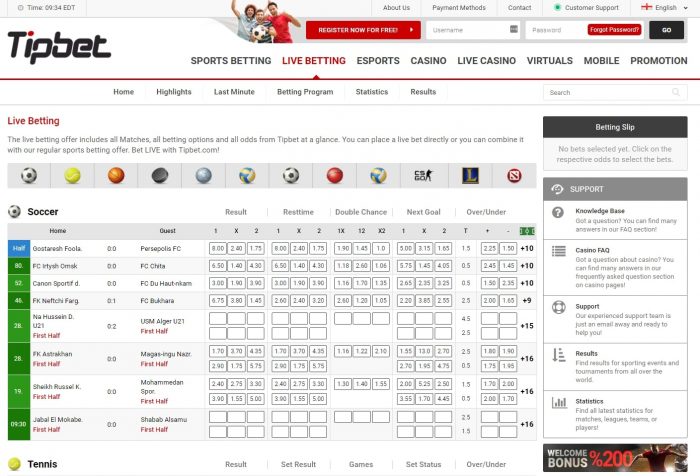Filter by the basketball sport icon

coord(116,175)
